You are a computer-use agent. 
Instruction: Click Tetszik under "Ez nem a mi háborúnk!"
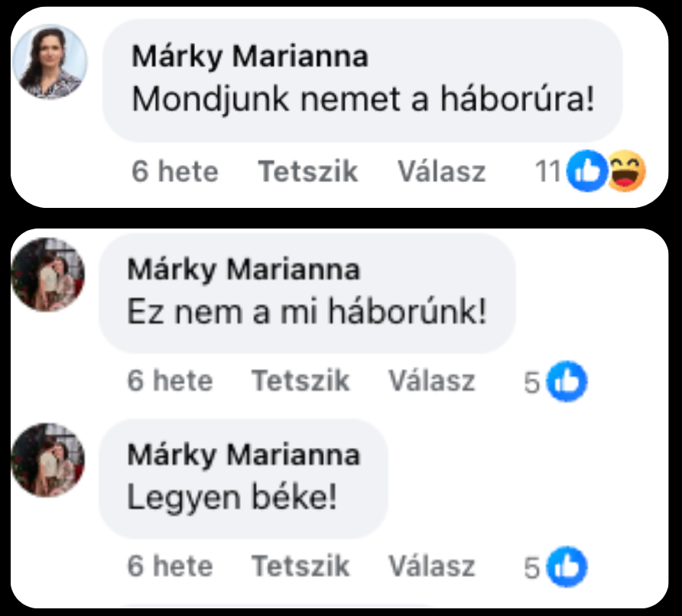300,381
